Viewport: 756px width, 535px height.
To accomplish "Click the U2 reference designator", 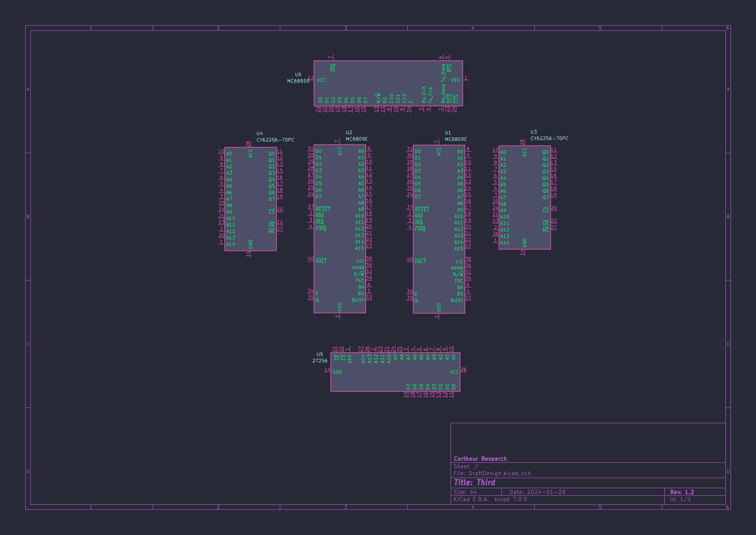I will pos(349,132).
